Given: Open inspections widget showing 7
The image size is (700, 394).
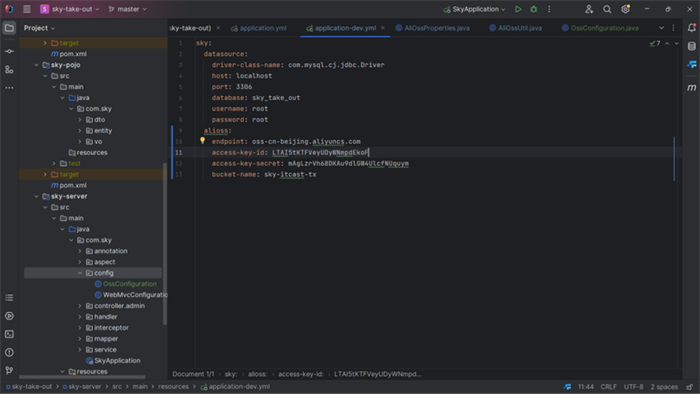Looking at the screenshot, I should (655, 43).
